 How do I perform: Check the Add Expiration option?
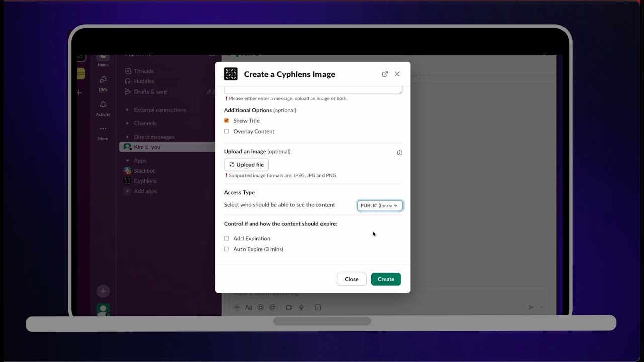point(226,238)
